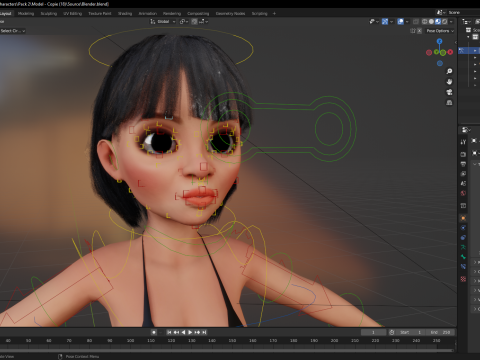The width and height of the screenshot is (480, 360).
Task: Open the Render properties tab
Action: [x=463, y=154]
